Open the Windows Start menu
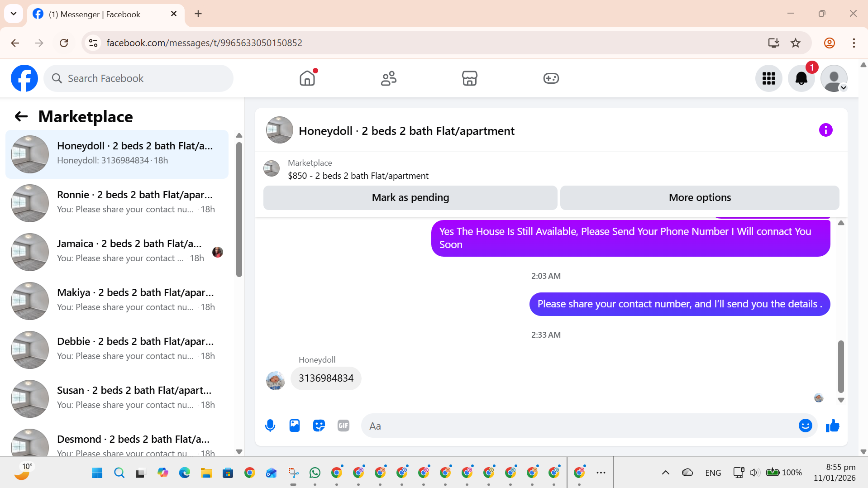 (x=97, y=473)
